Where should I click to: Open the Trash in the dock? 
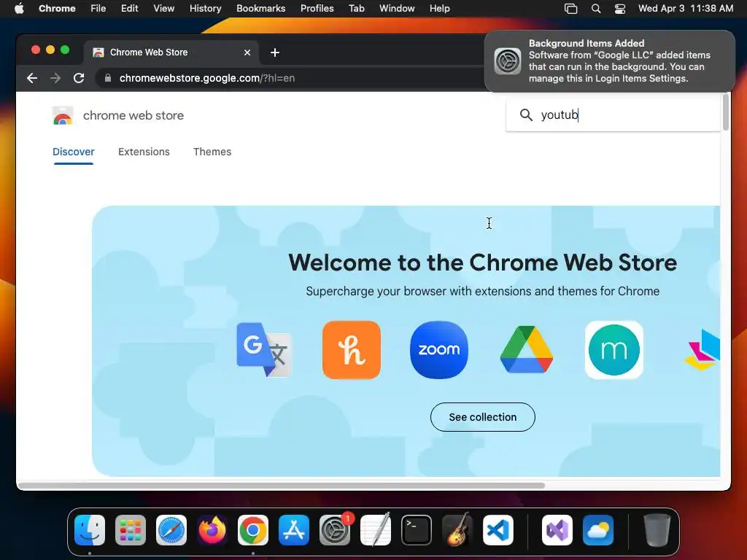[657, 530]
